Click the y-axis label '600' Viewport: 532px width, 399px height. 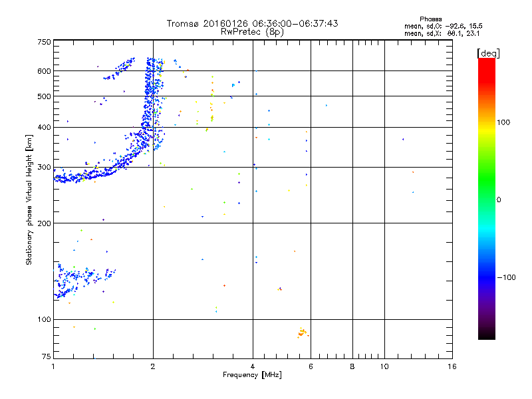pos(44,71)
